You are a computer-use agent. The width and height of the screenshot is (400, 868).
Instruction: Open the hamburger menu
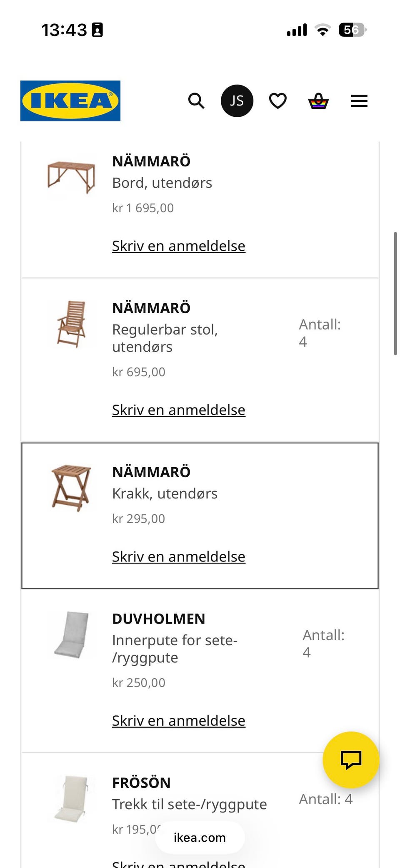[359, 101]
